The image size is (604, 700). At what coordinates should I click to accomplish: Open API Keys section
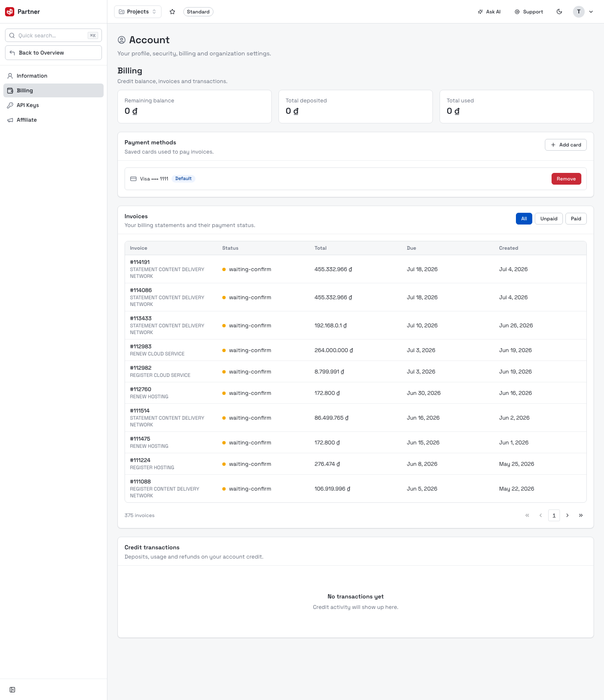[x=53, y=105]
